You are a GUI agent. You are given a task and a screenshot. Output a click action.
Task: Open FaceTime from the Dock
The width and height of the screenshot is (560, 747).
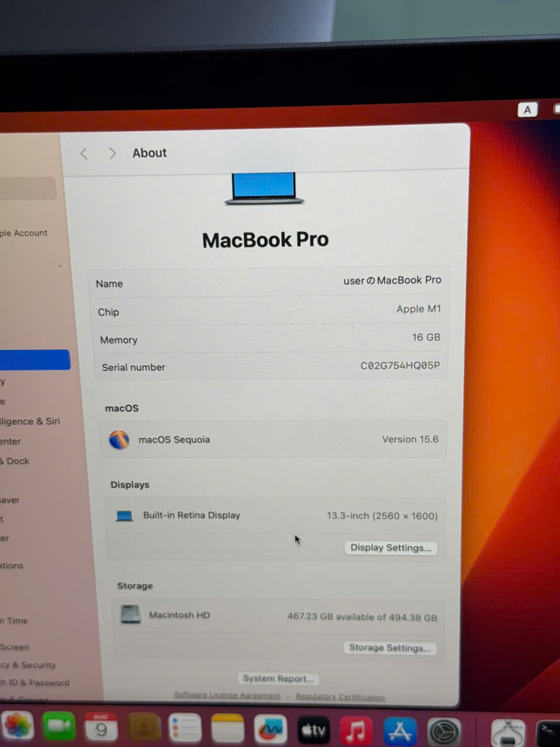click(59, 727)
